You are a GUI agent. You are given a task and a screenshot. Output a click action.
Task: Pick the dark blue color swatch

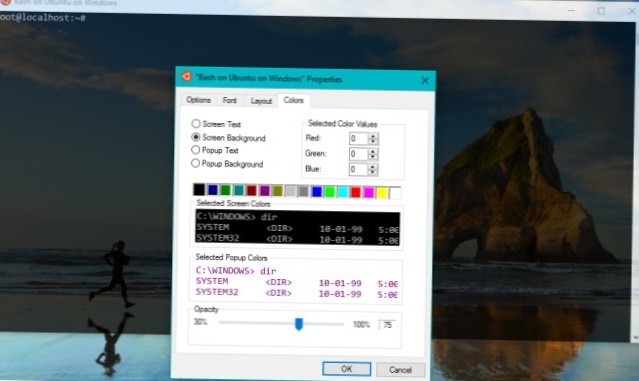click(213, 190)
